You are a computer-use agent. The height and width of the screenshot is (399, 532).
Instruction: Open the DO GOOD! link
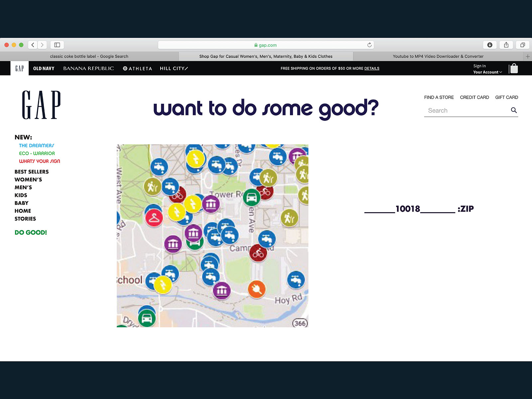coord(31,232)
